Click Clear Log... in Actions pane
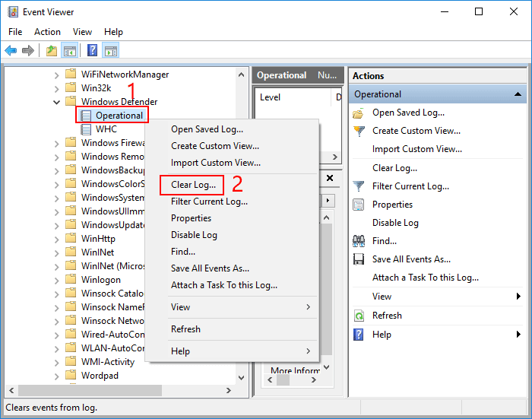The height and width of the screenshot is (419, 532). [395, 168]
